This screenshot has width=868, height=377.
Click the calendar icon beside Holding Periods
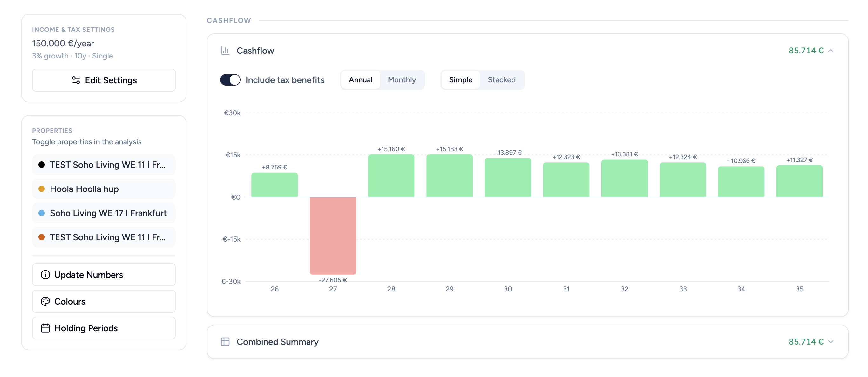[46, 328]
